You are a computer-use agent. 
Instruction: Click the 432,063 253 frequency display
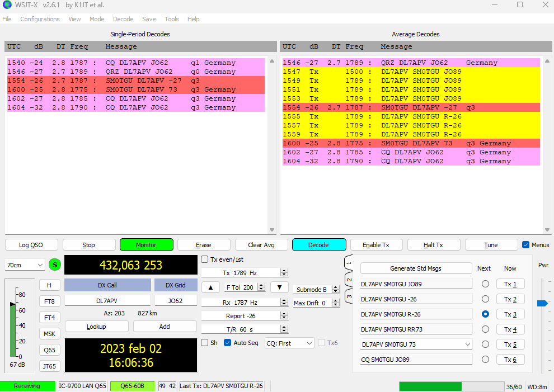pos(131,265)
